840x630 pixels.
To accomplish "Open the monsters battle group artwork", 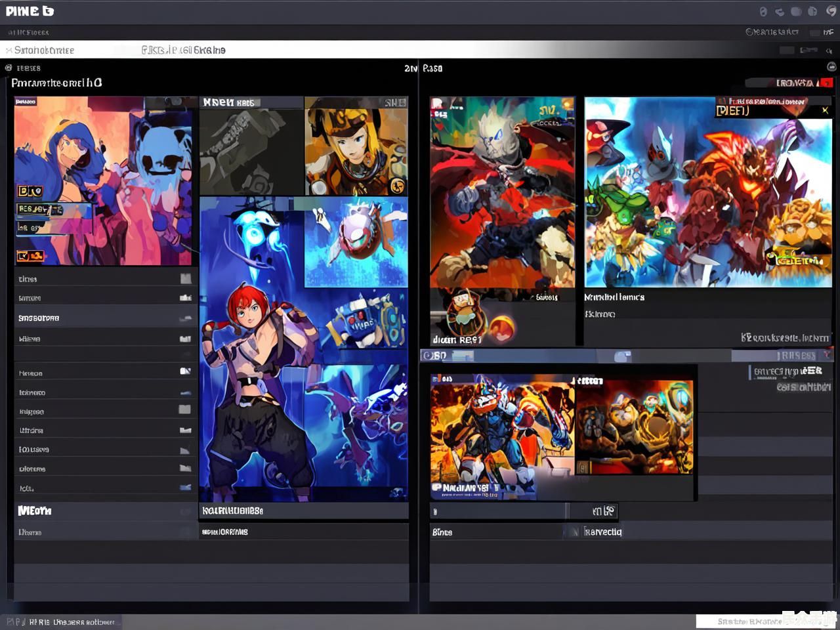I will tap(708, 192).
